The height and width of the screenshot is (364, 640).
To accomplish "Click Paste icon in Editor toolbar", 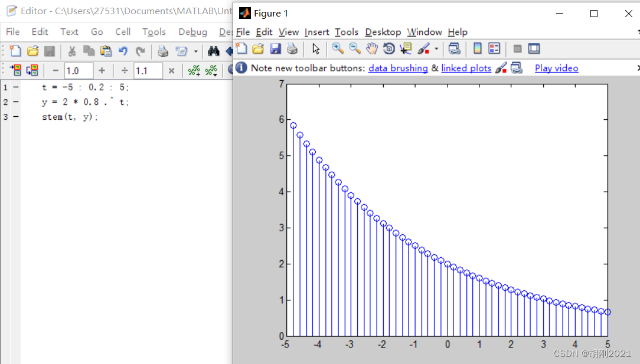I will point(106,51).
